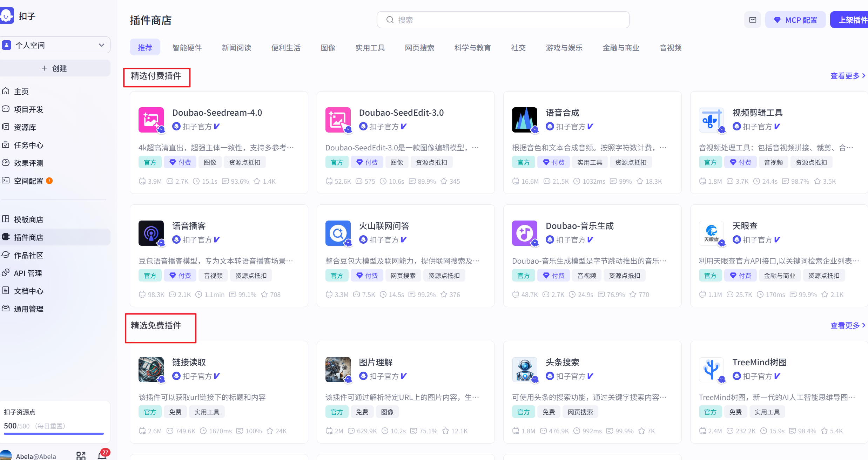Open the notification bell with 27 badge
This screenshot has width=868, height=460.
pyautogui.click(x=102, y=455)
